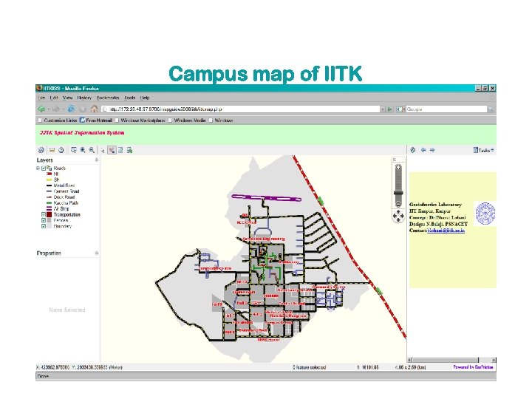Open the Windows bookmark link
The width and height of the screenshot is (532, 399).
tap(221, 120)
